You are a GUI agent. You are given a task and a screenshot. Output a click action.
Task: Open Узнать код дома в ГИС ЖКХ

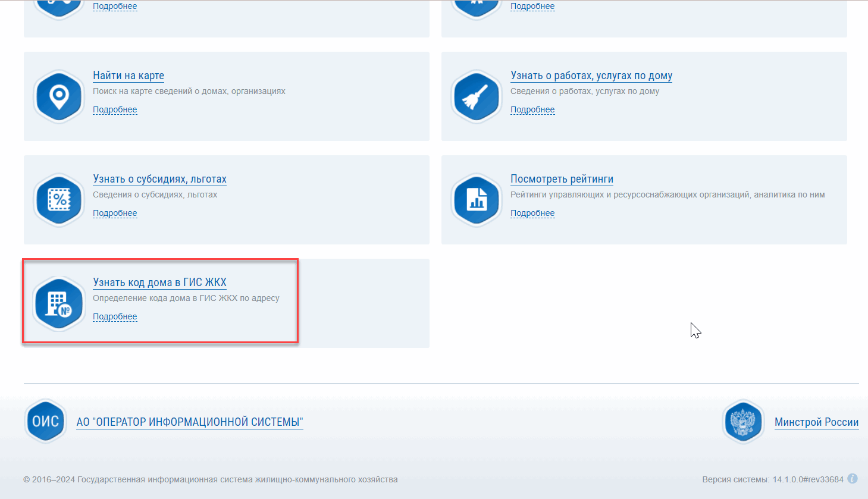[x=159, y=283]
